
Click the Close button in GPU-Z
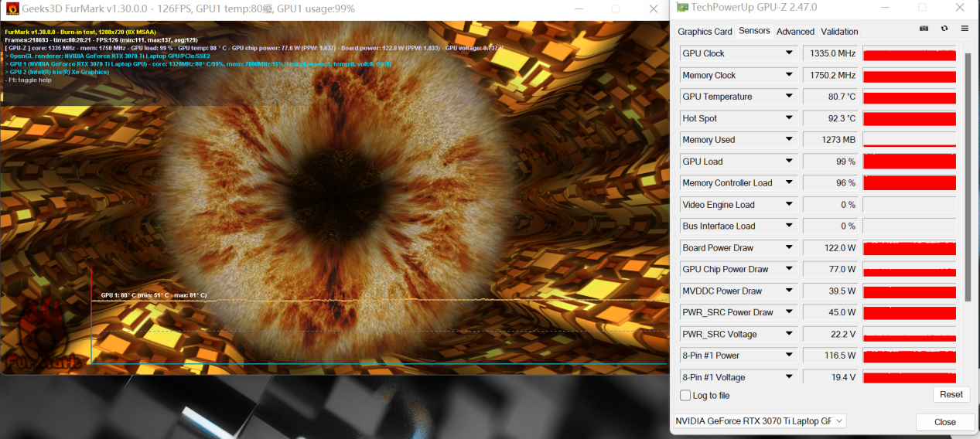pyautogui.click(x=945, y=422)
